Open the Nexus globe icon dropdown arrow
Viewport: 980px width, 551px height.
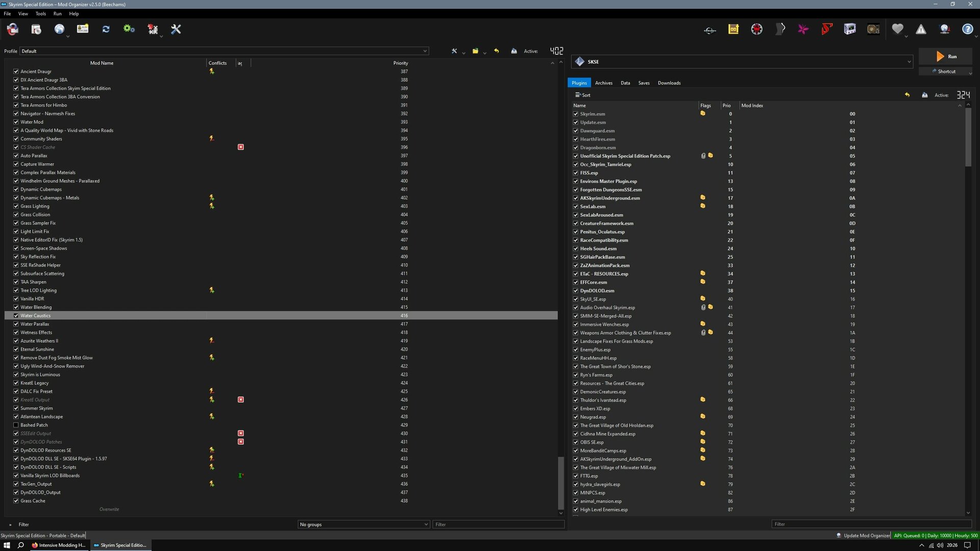point(67,36)
